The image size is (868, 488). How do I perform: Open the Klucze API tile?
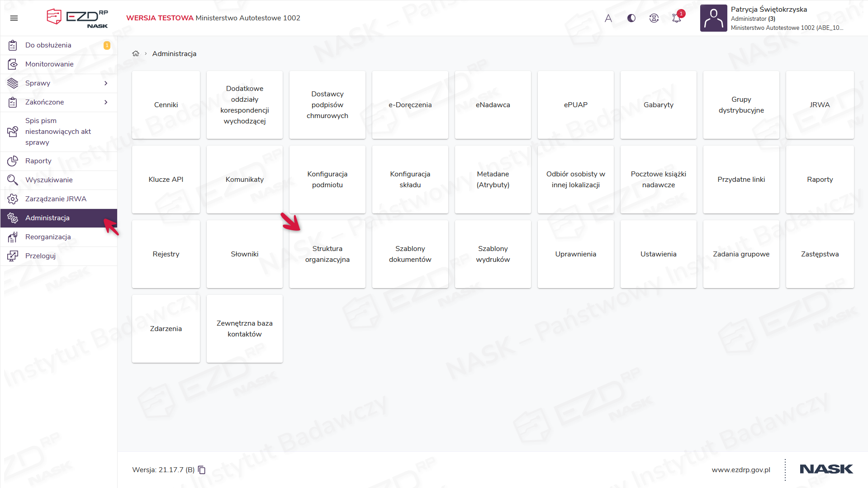166,180
